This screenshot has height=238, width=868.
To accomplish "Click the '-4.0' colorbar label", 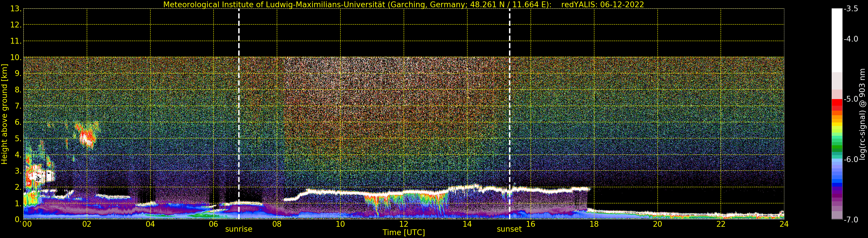I will [850, 39].
